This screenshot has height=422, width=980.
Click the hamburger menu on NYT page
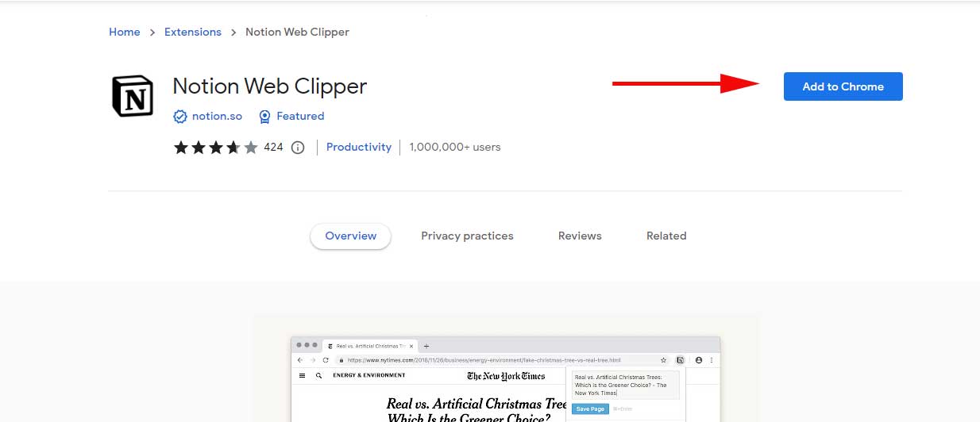tap(302, 375)
